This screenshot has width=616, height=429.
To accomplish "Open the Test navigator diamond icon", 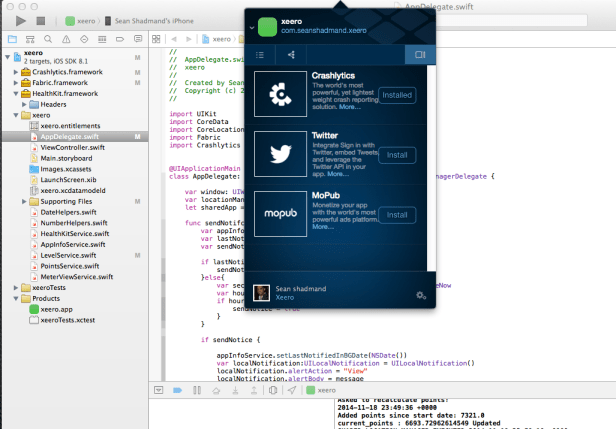I will (84, 39).
